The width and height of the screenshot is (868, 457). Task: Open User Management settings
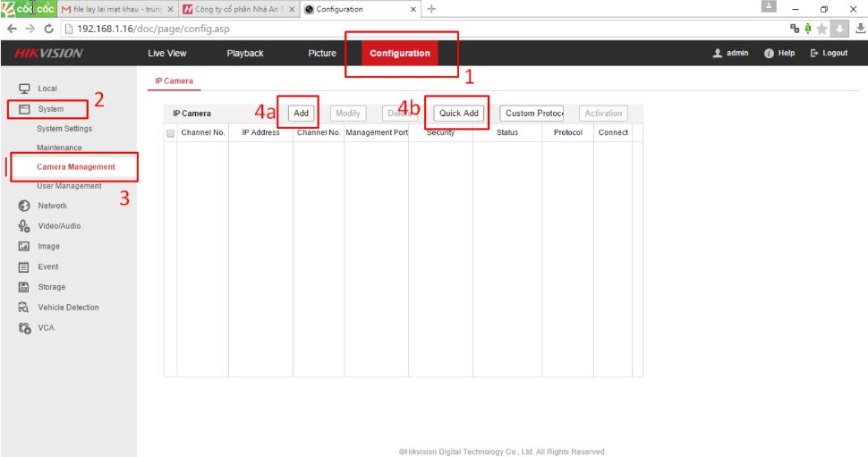coord(69,186)
